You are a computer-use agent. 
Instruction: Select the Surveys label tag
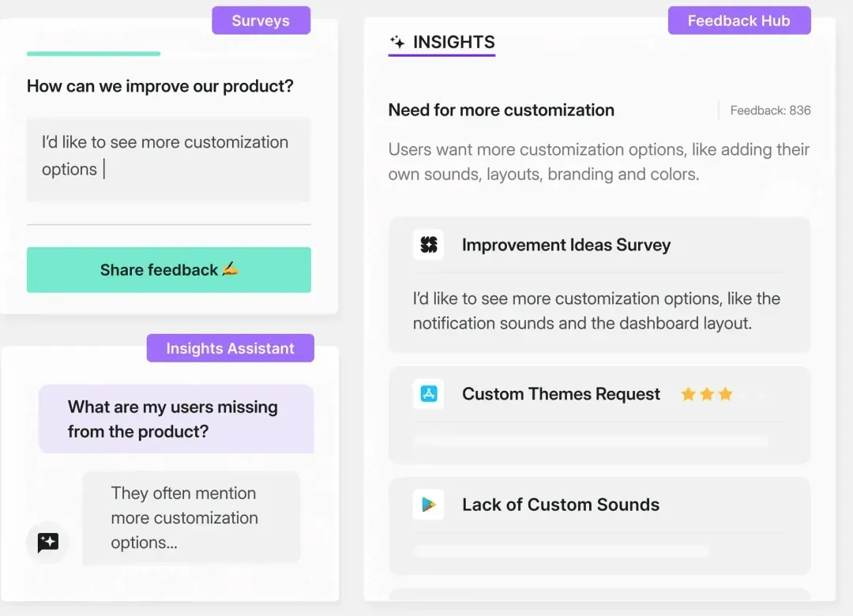tap(261, 20)
